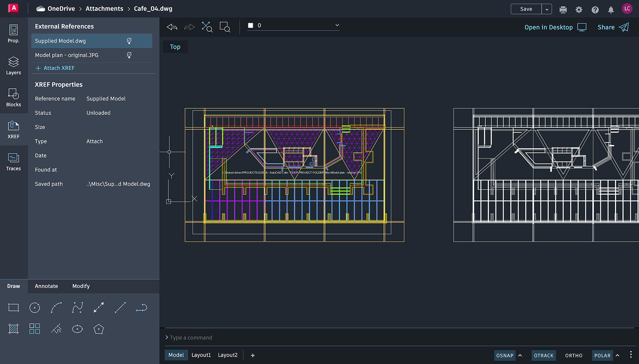Click the print icon
This screenshot has height=364, width=639.
[x=563, y=9]
